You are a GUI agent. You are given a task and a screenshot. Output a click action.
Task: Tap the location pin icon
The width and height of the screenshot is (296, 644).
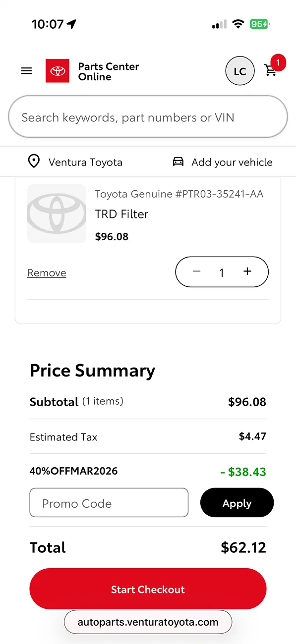[x=34, y=161]
